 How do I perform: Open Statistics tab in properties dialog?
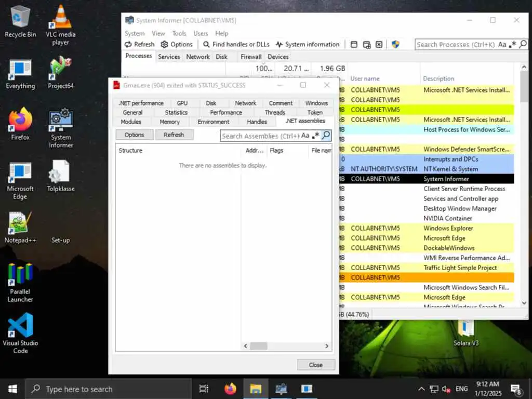(176, 112)
